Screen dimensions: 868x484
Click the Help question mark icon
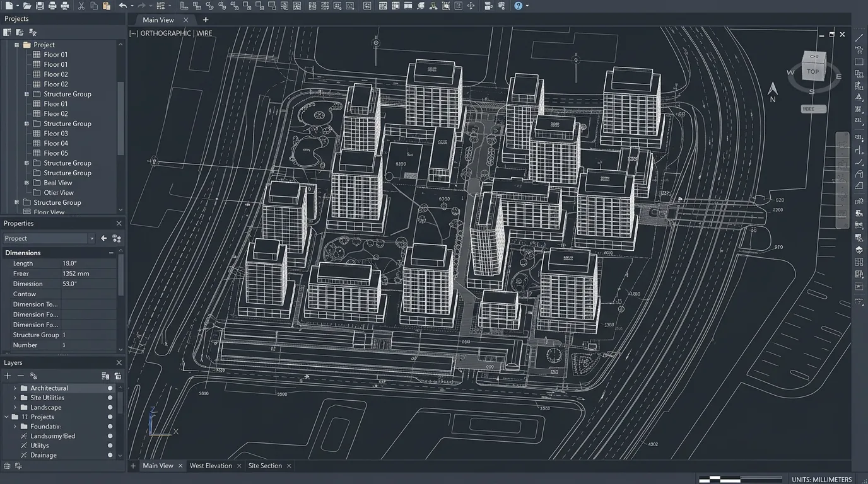click(518, 6)
